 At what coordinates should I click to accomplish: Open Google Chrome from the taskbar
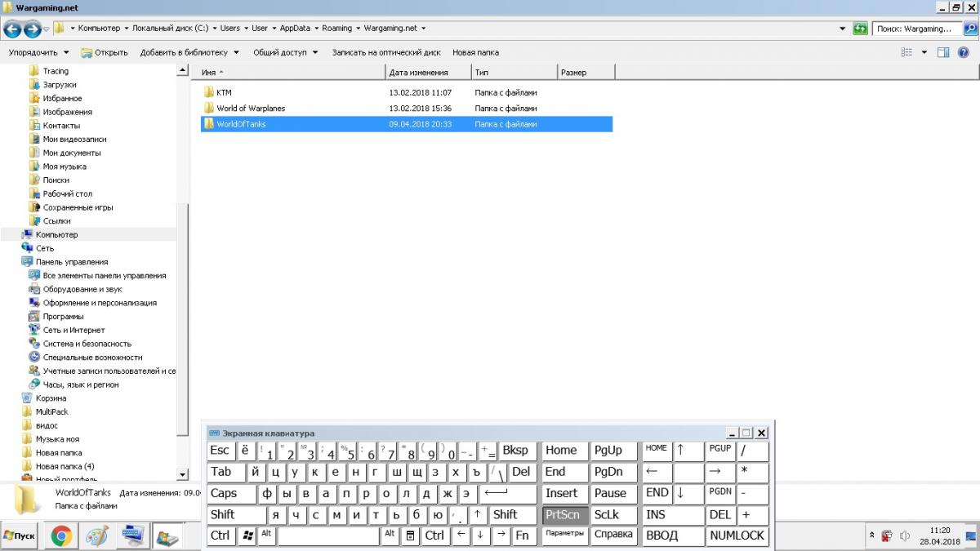pyautogui.click(x=62, y=536)
